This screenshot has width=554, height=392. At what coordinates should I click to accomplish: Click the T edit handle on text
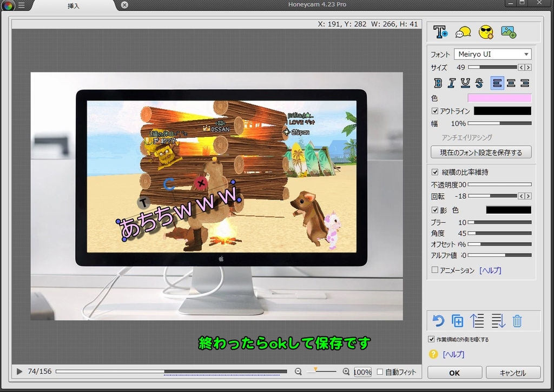point(143,203)
